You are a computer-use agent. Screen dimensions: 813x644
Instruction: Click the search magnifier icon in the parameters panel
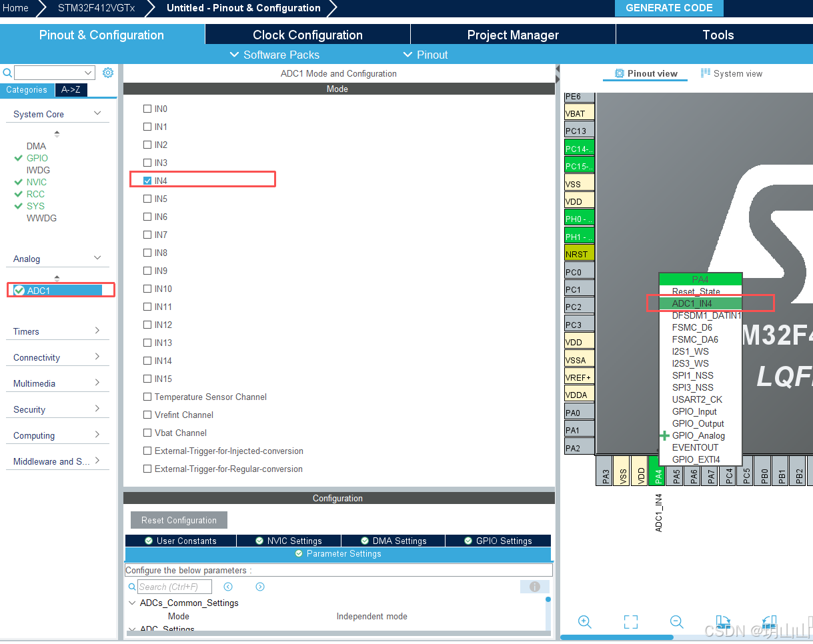tap(132, 587)
